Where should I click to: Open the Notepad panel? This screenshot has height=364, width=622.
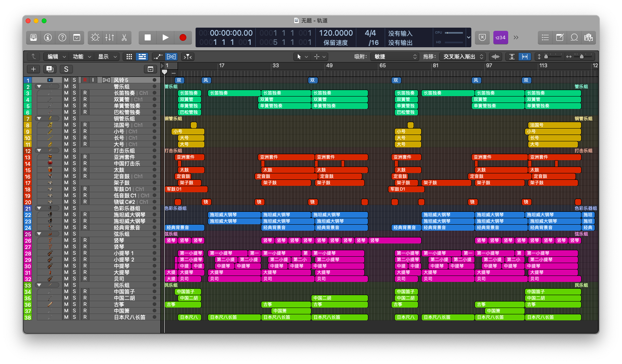pyautogui.click(x=559, y=37)
